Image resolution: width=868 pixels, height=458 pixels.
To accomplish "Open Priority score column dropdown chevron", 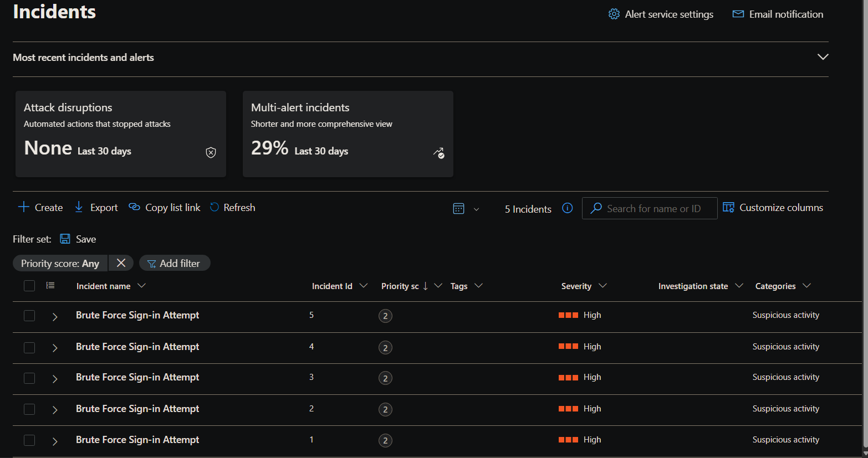I will pos(438,286).
